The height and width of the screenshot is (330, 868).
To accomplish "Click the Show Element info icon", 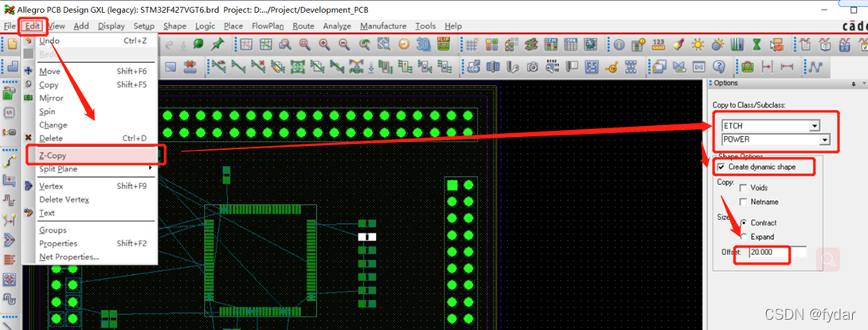I will click(619, 45).
